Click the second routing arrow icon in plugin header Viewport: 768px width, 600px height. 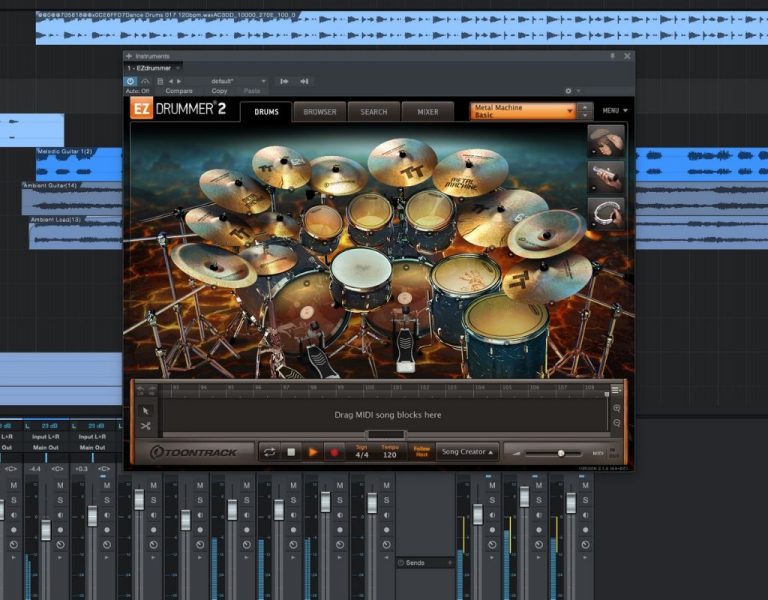pos(304,81)
